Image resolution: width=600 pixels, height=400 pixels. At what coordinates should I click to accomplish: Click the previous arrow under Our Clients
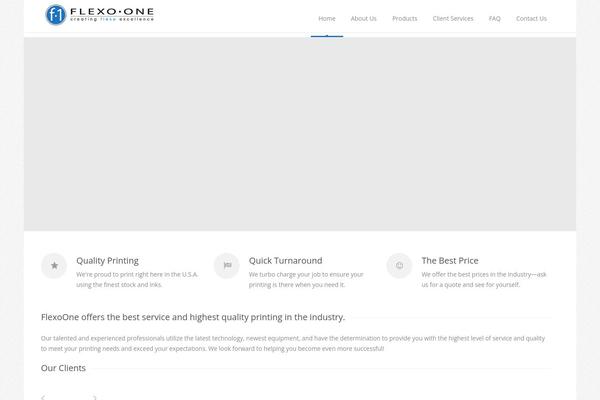pos(43,398)
